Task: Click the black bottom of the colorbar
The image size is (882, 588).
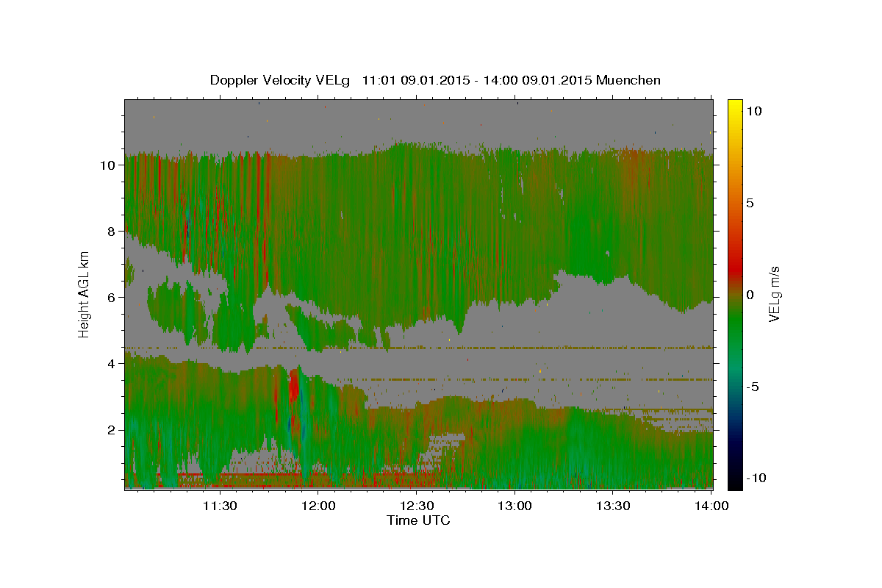Action: [x=735, y=483]
